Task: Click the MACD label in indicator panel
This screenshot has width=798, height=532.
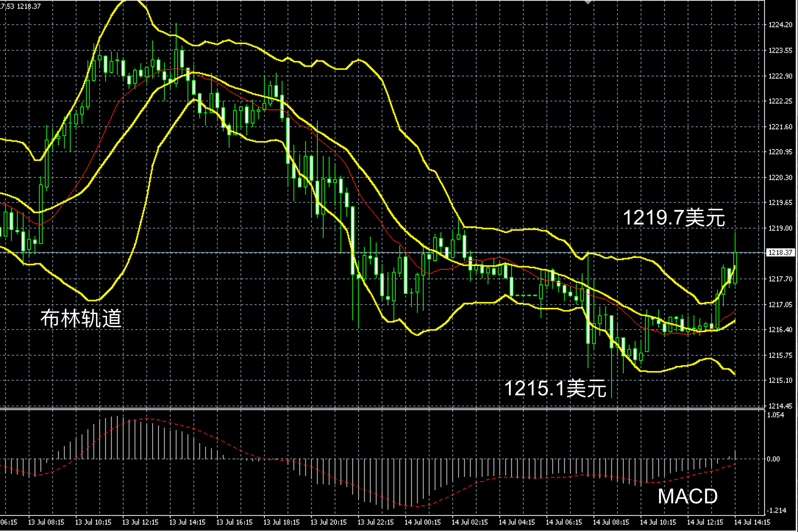Action: (x=687, y=496)
